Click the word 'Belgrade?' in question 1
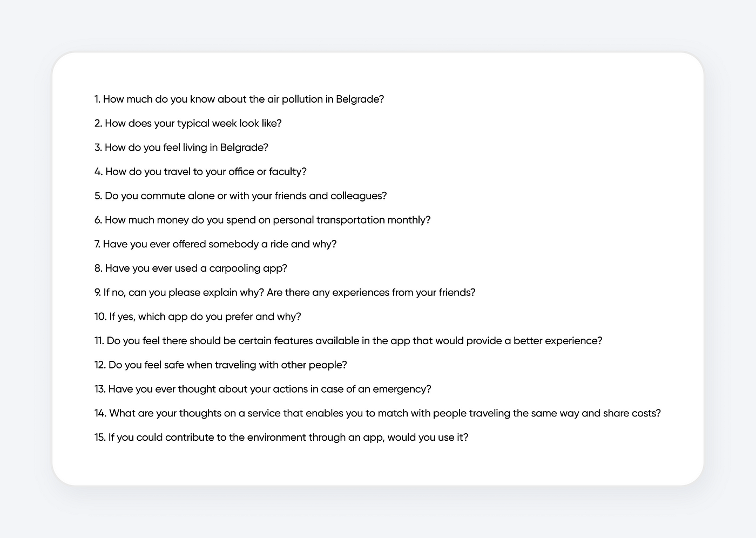756x538 pixels. 360,99
